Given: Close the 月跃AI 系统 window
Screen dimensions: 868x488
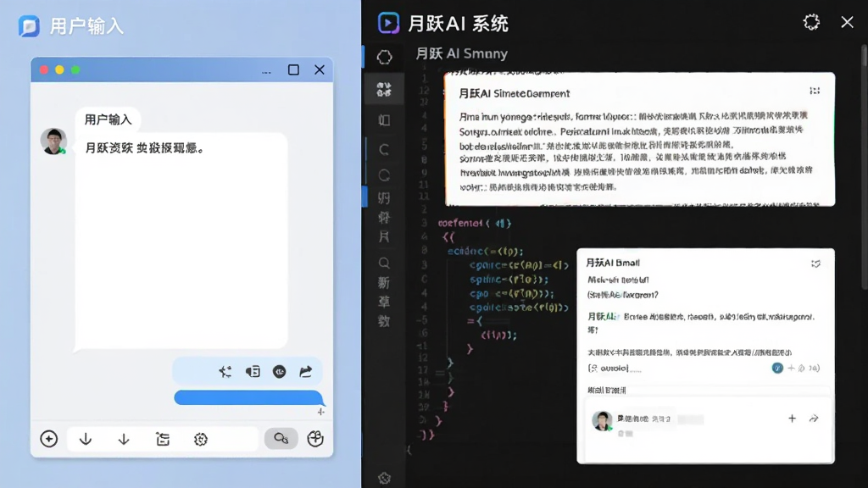Looking at the screenshot, I should click(x=847, y=22).
